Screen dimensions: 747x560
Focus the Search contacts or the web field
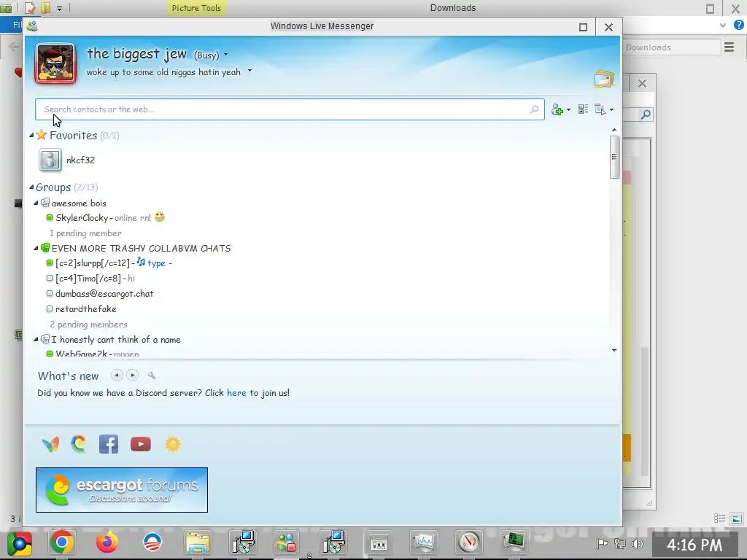pos(290,109)
